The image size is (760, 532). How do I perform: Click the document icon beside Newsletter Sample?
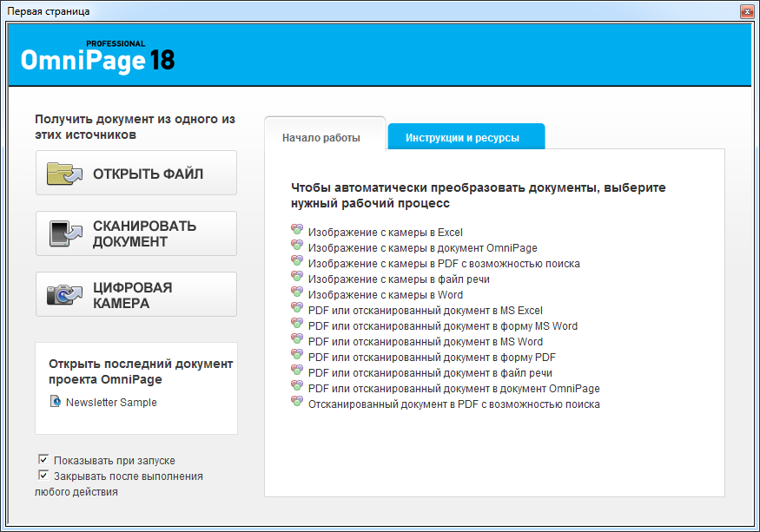pyautogui.click(x=56, y=401)
